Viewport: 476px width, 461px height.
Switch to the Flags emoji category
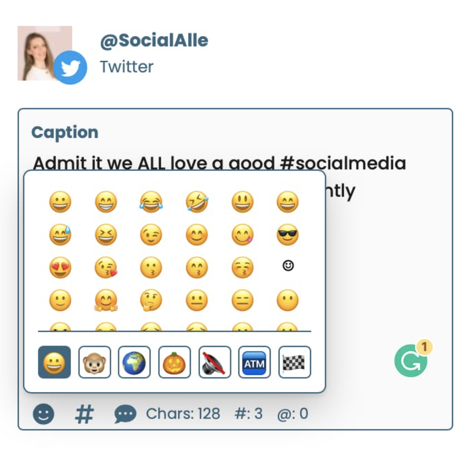coord(294,362)
